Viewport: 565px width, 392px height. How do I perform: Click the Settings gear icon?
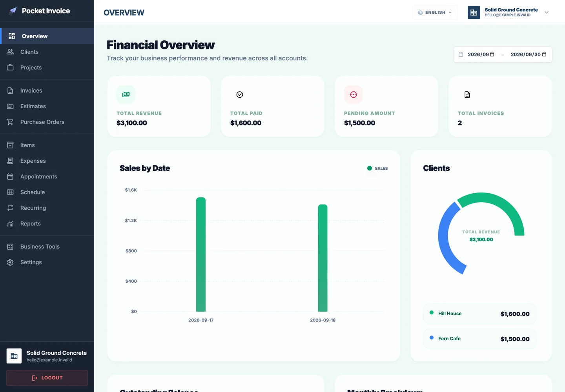point(10,262)
